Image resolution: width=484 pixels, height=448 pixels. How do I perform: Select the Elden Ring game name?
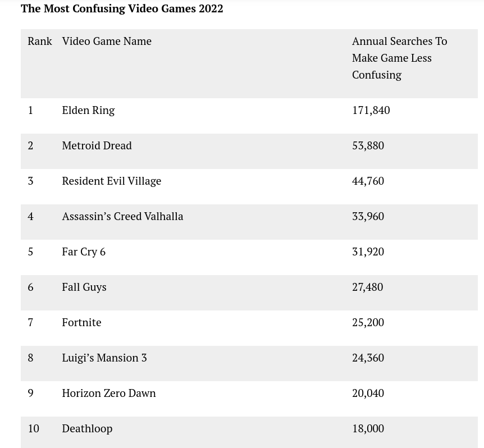point(88,111)
